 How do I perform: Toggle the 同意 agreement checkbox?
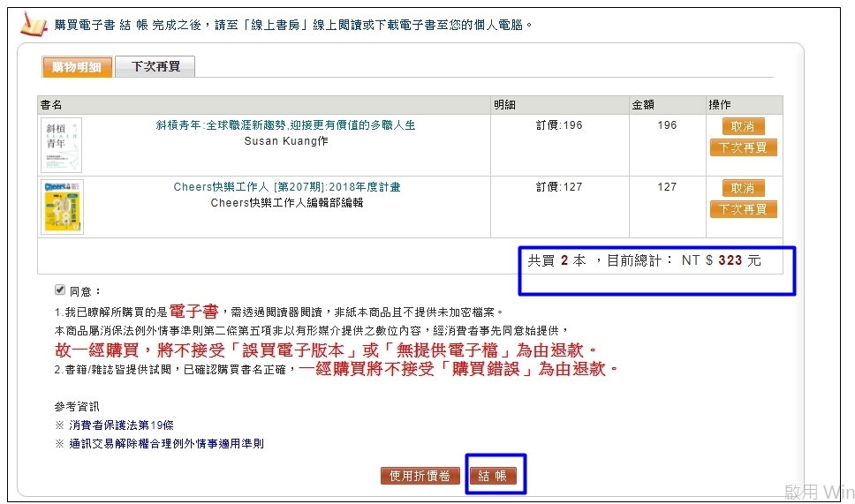pos(59,290)
